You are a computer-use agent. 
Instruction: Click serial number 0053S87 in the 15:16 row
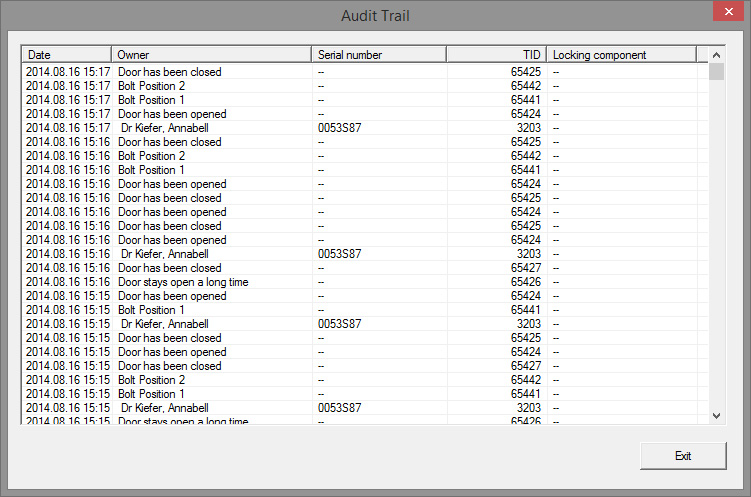[x=339, y=254]
